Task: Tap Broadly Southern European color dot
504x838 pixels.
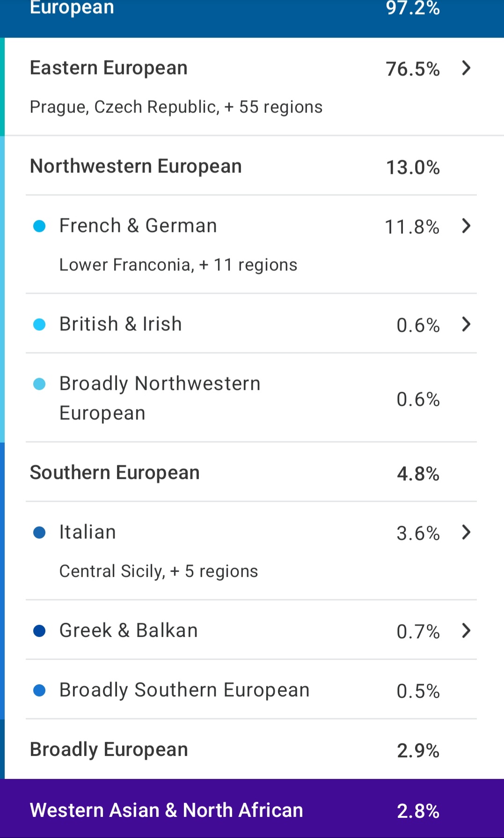Action: point(39,690)
